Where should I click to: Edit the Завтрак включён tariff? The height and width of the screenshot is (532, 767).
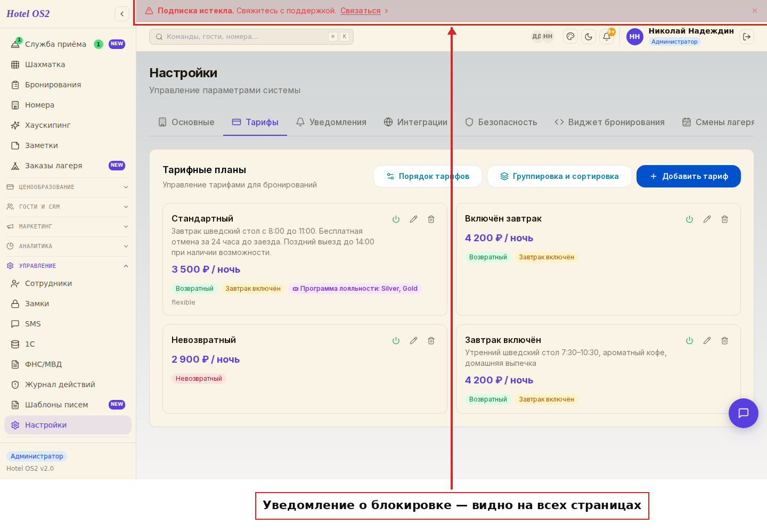click(x=707, y=341)
